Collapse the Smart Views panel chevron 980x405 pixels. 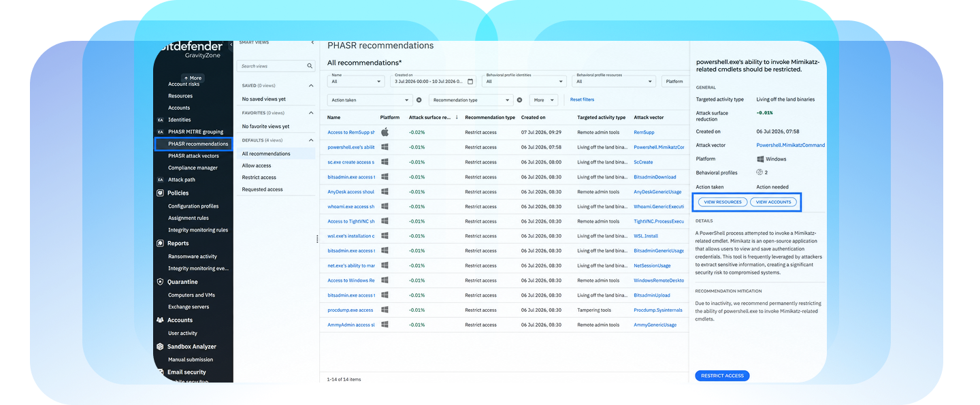click(x=312, y=43)
